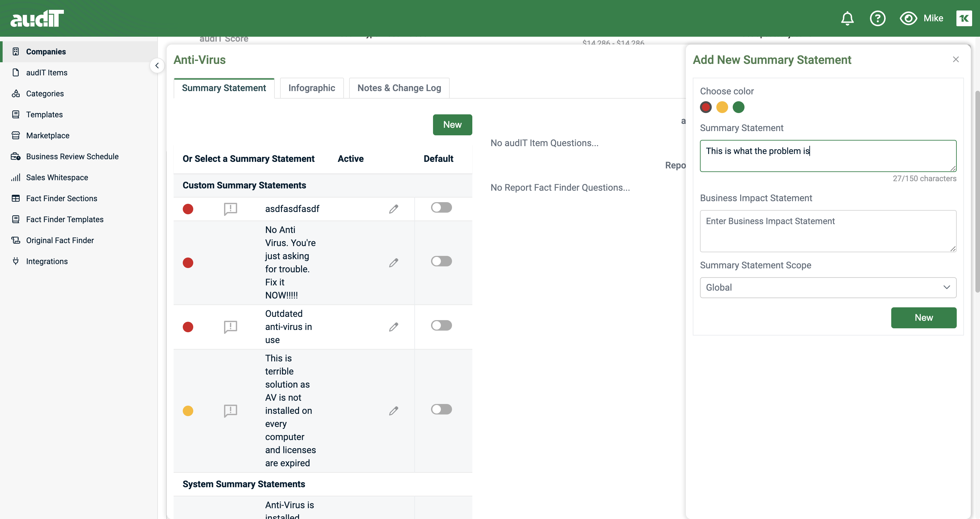The width and height of the screenshot is (980, 519).
Task: Edit the terrible solution statement pencil
Action: click(x=393, y=411)
